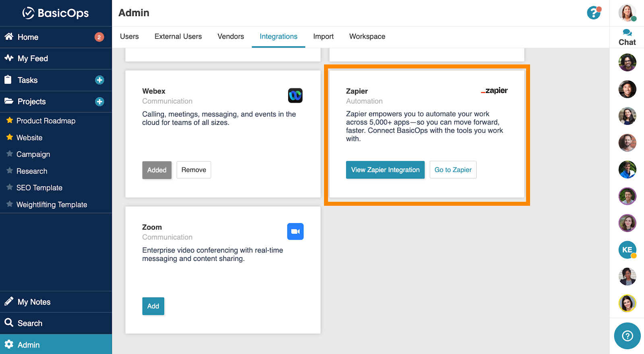Star the Weightlifting Template project

(x=10, y=204)
